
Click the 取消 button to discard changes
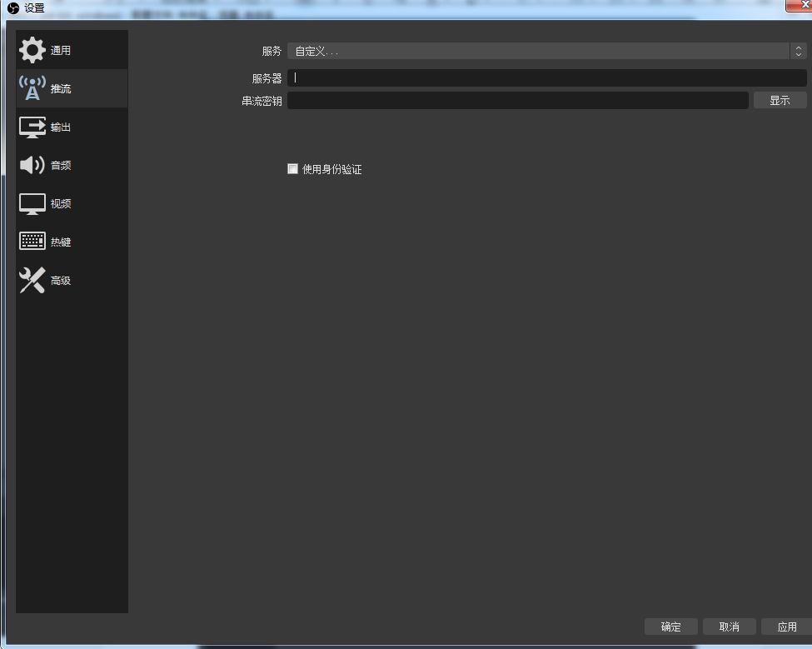729,627
